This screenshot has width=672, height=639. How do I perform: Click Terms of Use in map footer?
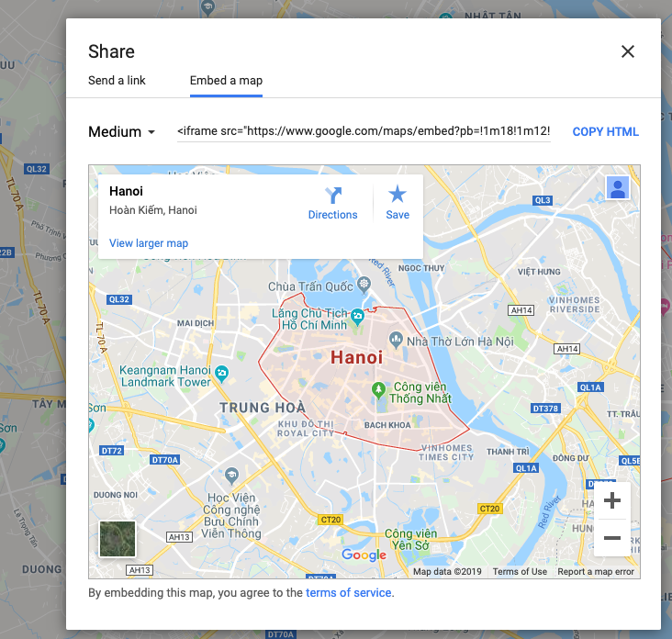(x=520, y=572)
